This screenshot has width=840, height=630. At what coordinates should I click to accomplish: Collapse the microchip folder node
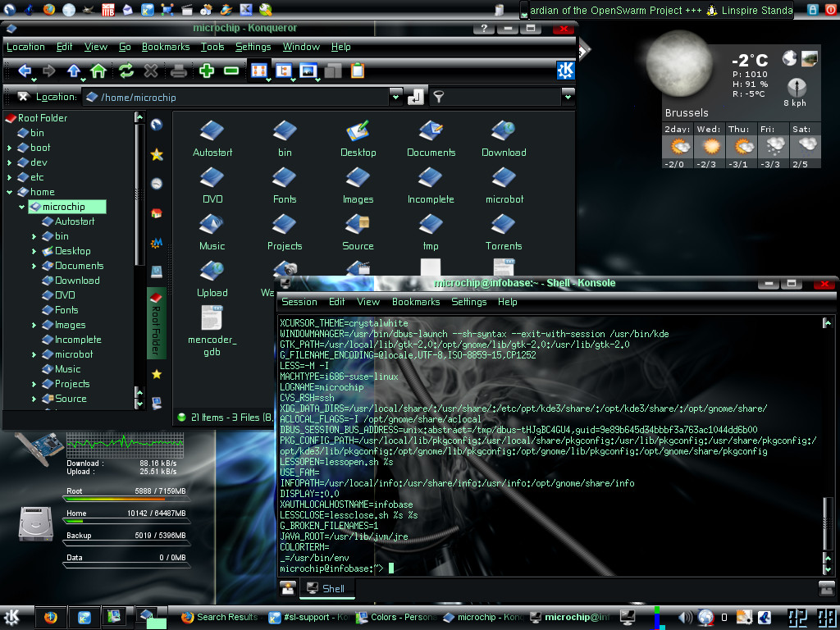point(21,207)
